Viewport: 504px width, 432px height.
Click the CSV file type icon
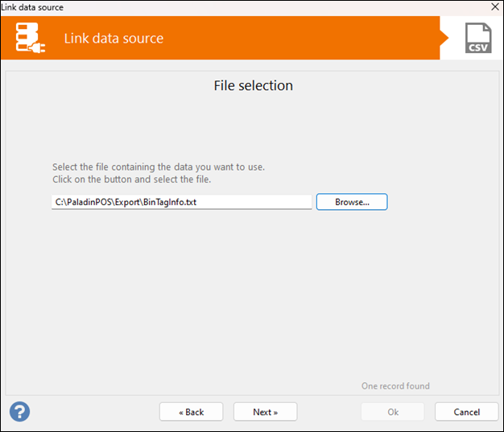tap(478, 38)
